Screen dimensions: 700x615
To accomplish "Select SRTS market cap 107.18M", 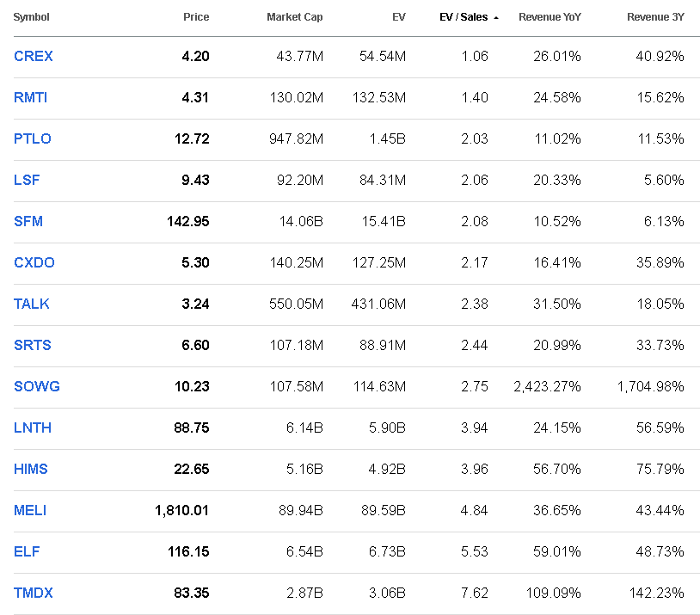I will pyautogui.click(x=297, y=345).
